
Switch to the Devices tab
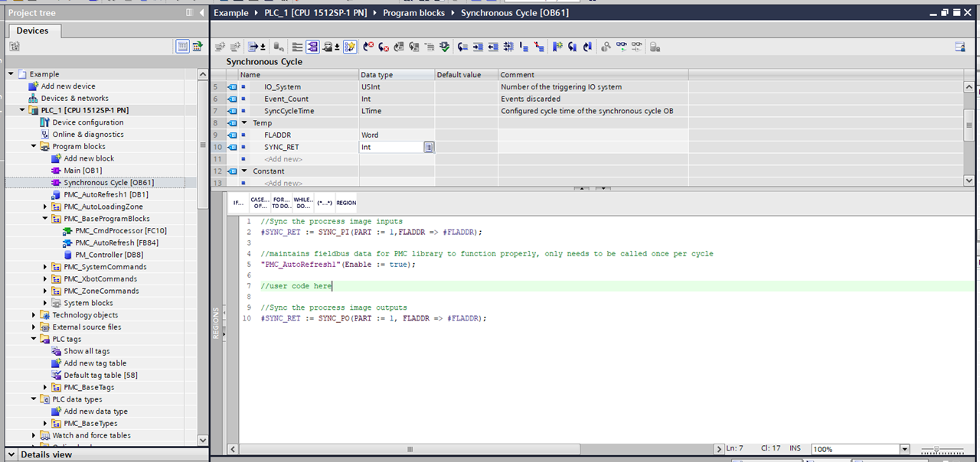(33, 31)
